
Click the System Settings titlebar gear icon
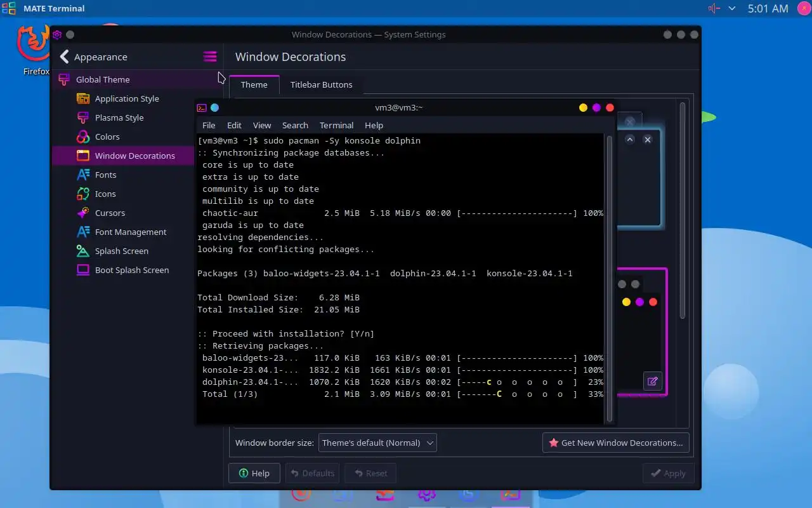pos(57,34)
